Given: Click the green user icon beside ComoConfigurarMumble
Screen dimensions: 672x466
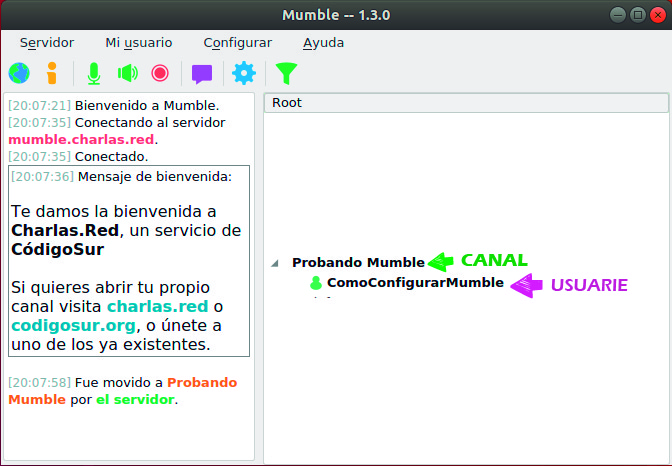Looking at the screenshot, I should tap(316, 283).
